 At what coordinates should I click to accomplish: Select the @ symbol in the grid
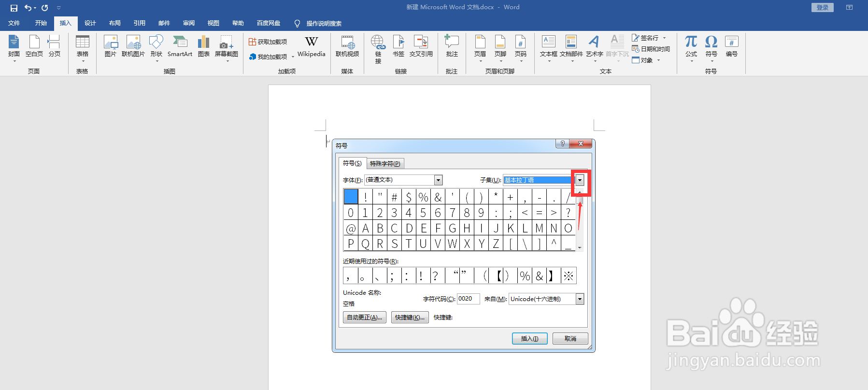351,228
